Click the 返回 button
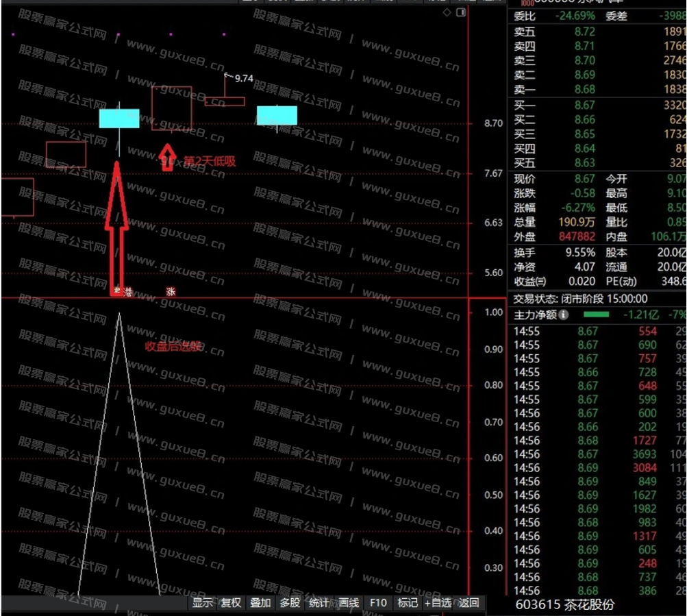 [x=469, y=603]
